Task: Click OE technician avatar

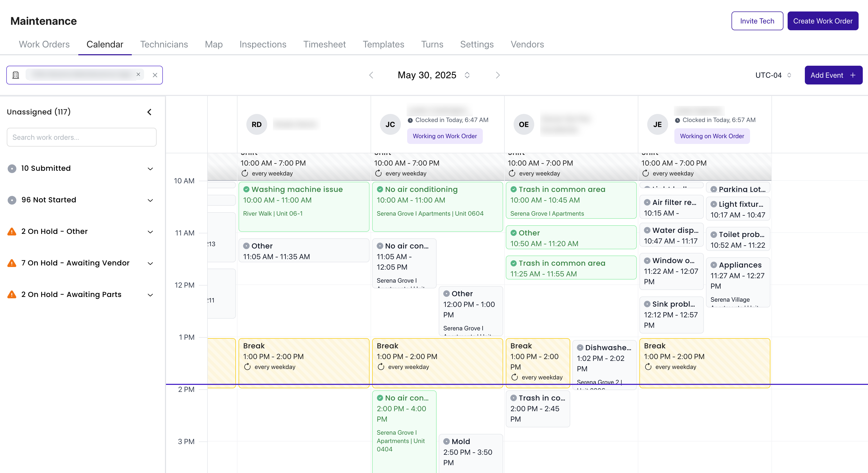Action: coord(524,125)
